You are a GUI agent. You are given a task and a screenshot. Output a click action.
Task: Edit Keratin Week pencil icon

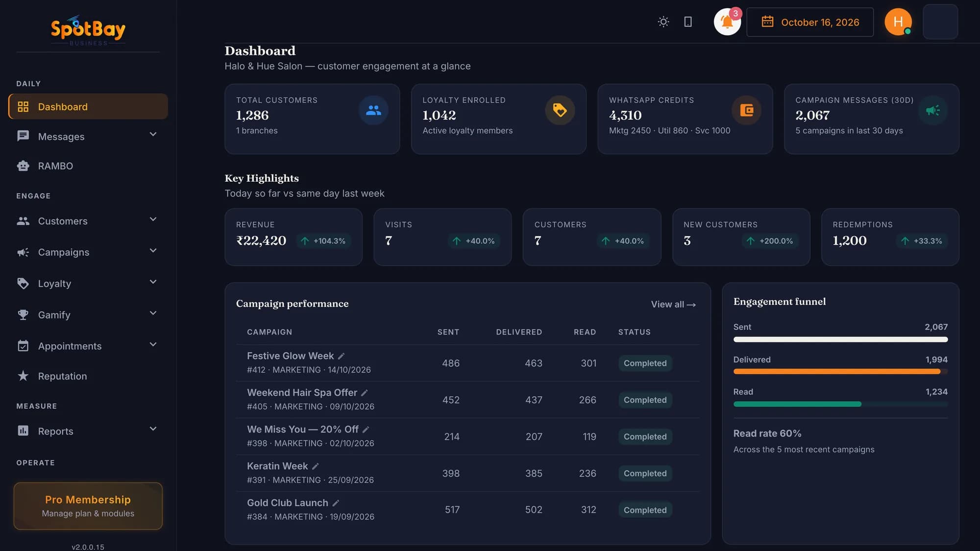point(316,466)
